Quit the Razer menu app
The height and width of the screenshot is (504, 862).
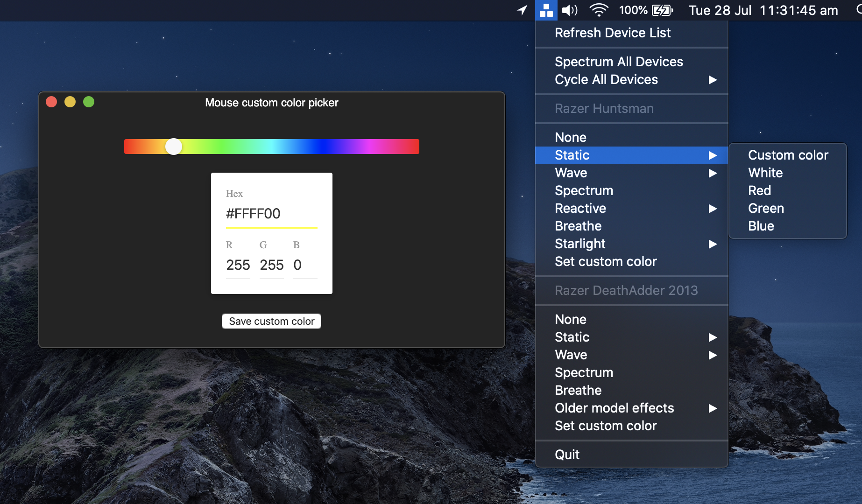631,455
